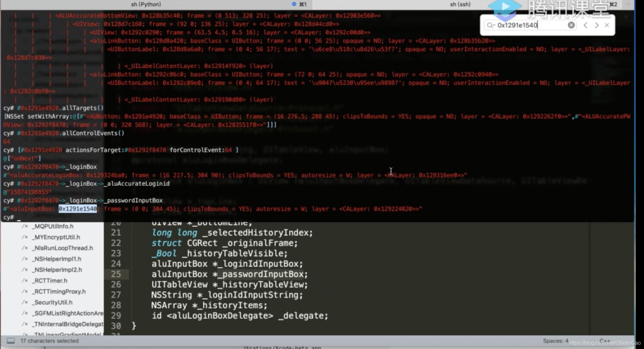Toggle the sidebar icon in status bar

(x=11, y=341)
